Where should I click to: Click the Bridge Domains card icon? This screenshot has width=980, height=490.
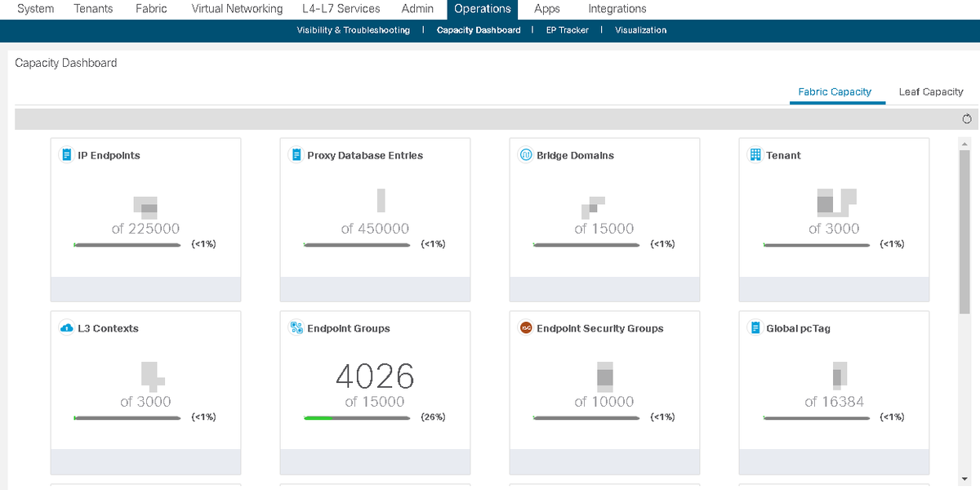526,154
